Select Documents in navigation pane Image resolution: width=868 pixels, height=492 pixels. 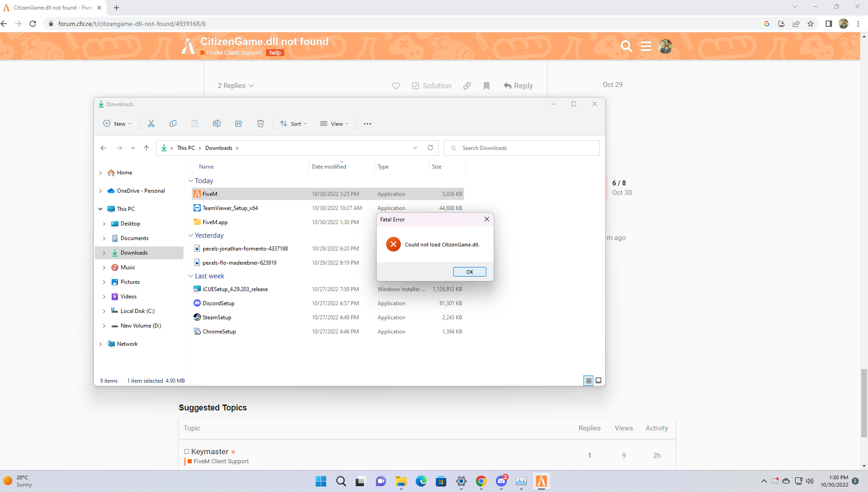coord(134,238)
